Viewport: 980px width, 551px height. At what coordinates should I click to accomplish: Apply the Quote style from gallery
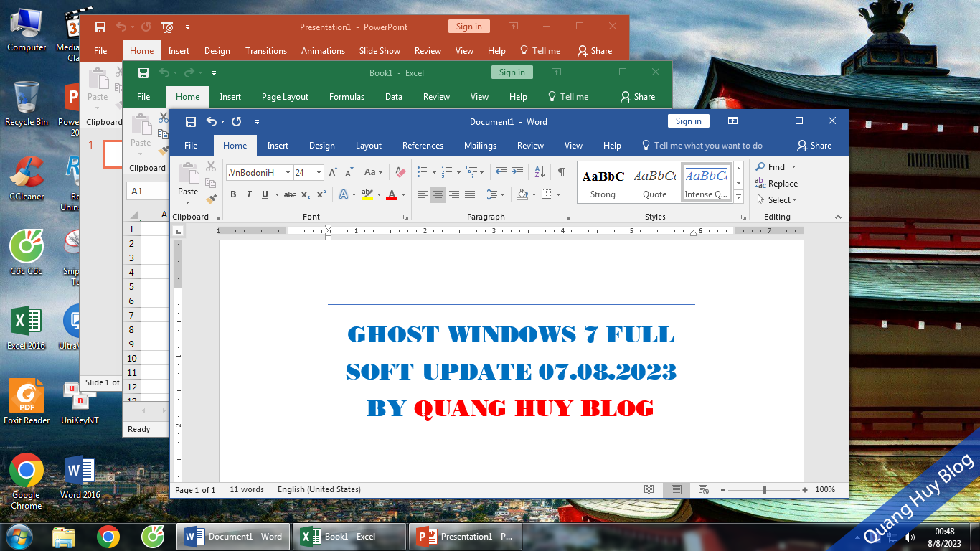click(654, 184)
